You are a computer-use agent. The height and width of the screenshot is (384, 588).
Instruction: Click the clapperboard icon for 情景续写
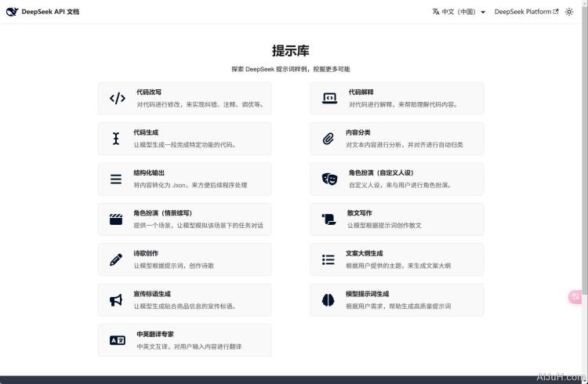116,219
